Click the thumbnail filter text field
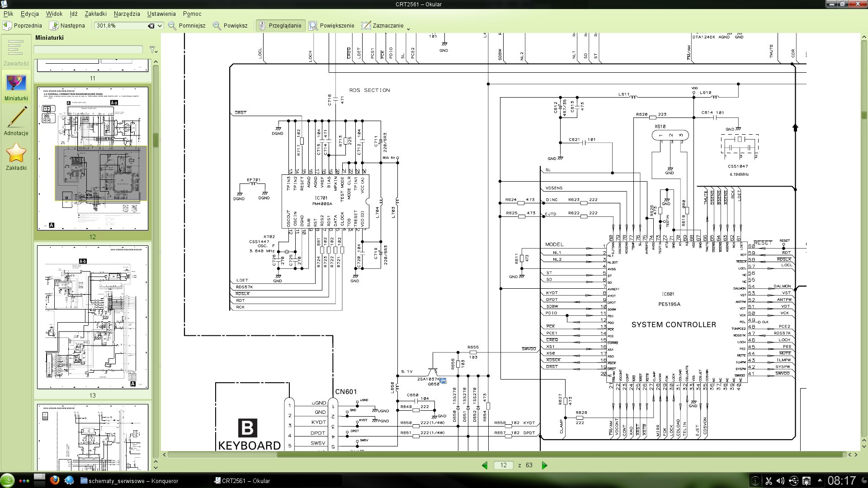This screenshot has width=868, height=488. point(88,49)
